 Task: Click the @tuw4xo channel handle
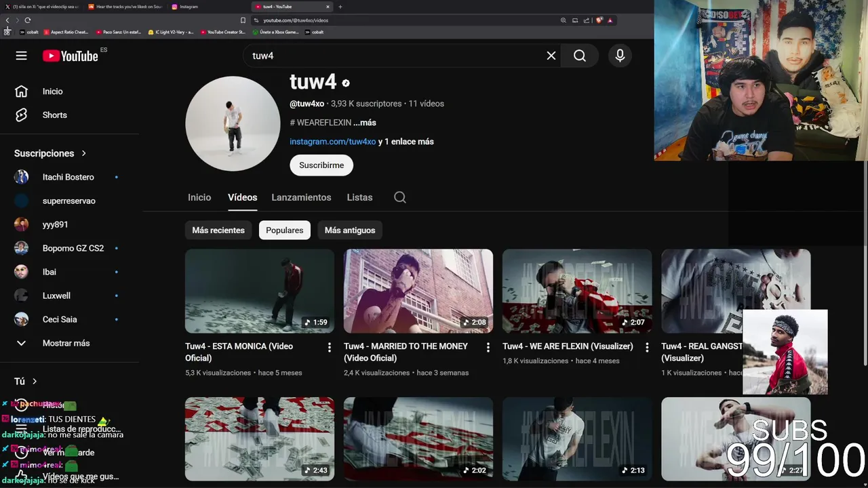click(x=307, y=104)
